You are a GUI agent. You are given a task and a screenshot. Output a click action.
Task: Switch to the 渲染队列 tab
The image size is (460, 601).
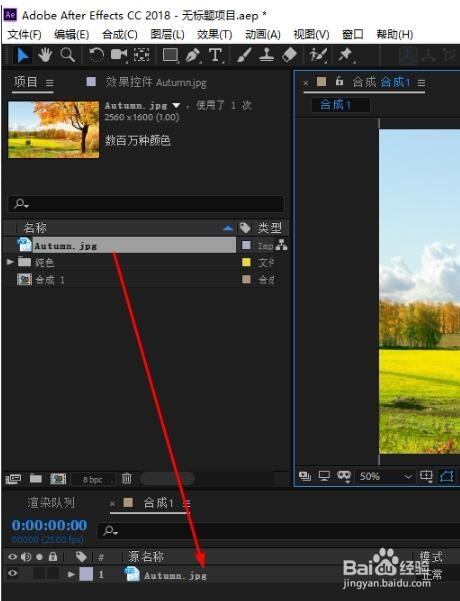[51, 502]
